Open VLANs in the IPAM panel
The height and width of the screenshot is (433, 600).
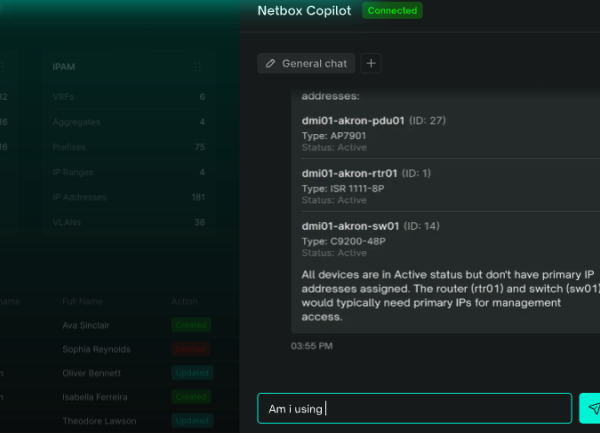point(129,223)
